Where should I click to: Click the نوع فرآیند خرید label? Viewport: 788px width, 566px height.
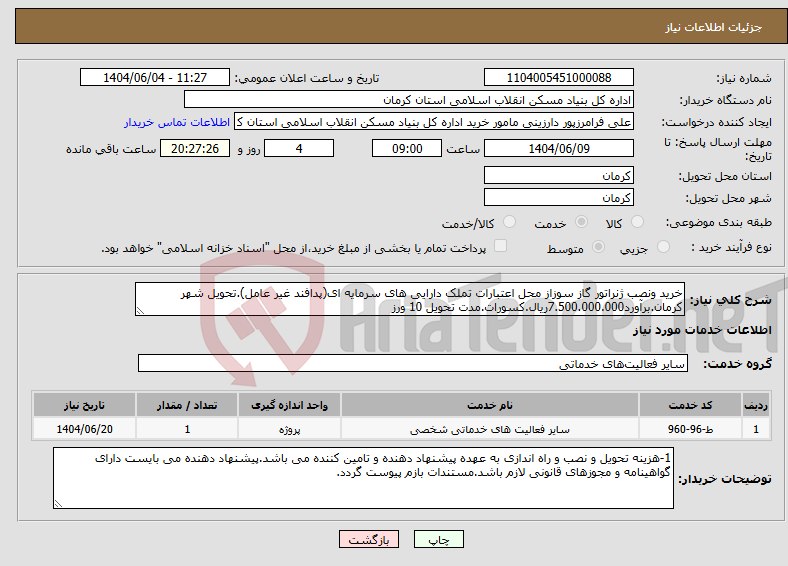point(732,247)
